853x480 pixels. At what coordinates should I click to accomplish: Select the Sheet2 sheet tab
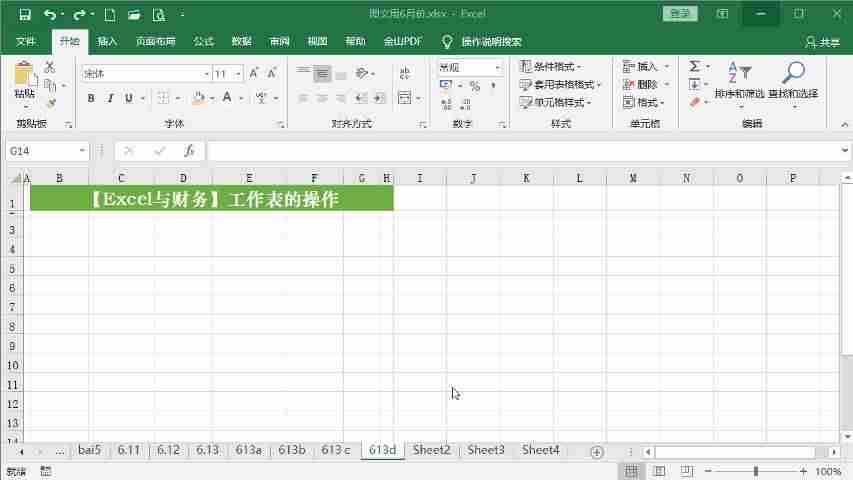(x=431, y=450)
